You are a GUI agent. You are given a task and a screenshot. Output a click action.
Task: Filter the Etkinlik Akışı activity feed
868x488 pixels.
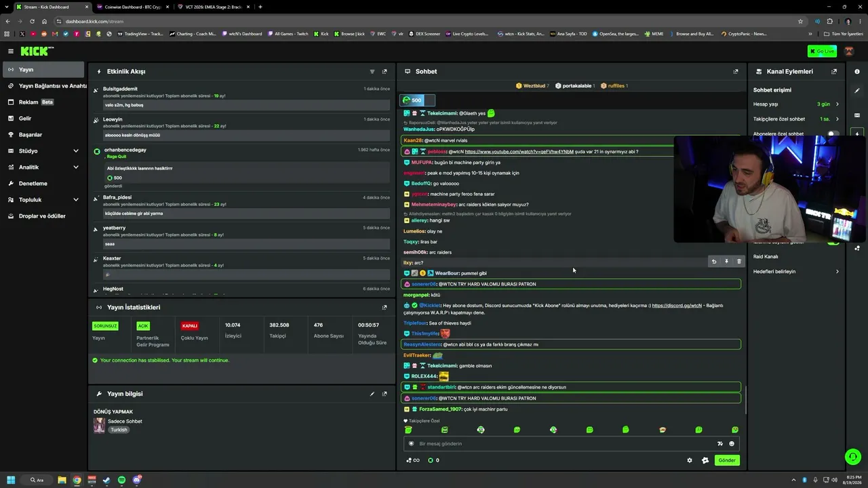(x=372, y=71)
